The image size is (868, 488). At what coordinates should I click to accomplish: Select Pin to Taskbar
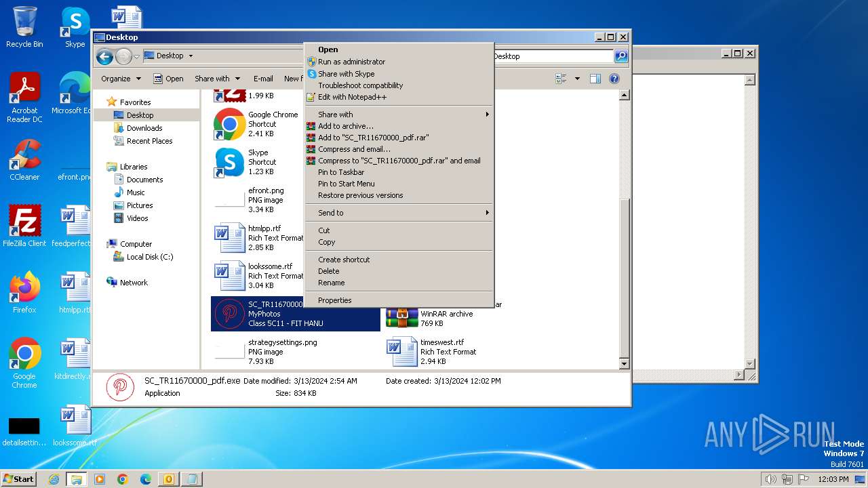[399, 172]
